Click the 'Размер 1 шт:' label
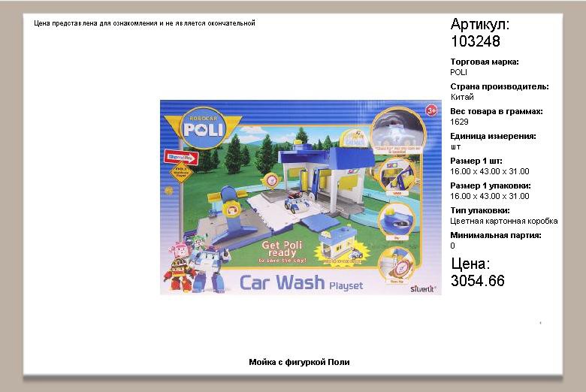 click(476, 161)
